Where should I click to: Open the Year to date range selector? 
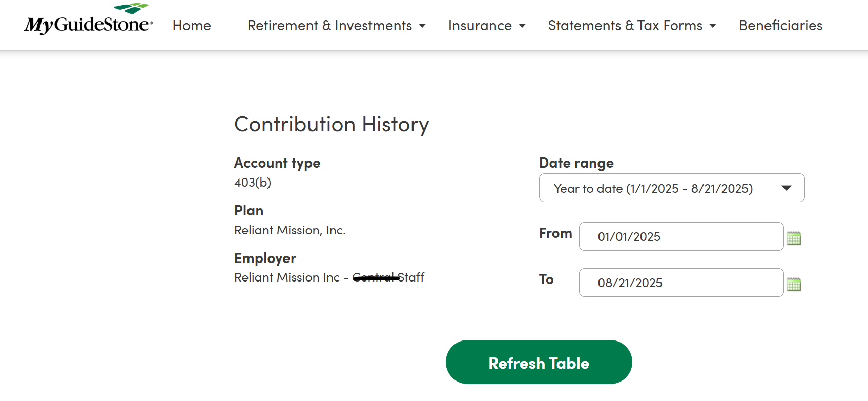click(x=653, y=188)
